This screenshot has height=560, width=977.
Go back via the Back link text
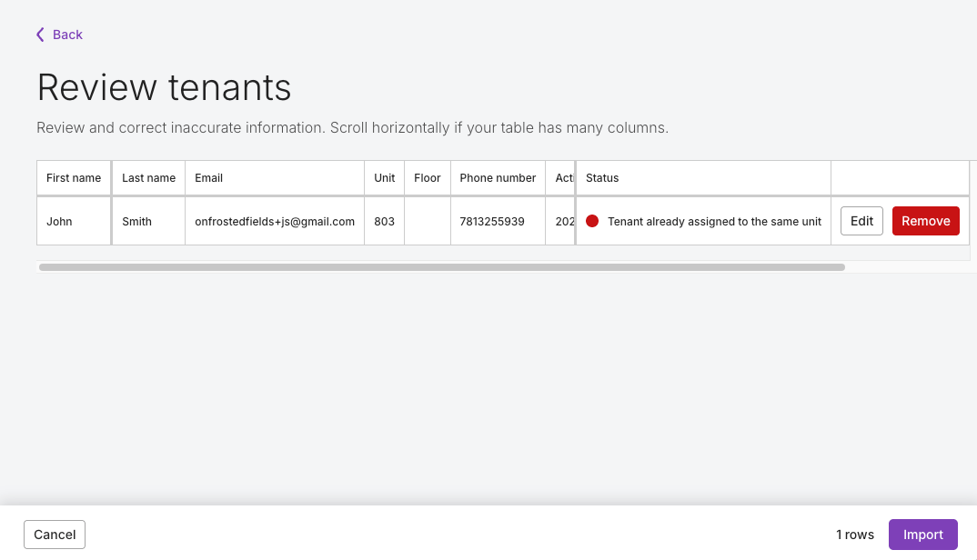coord(67,35)
